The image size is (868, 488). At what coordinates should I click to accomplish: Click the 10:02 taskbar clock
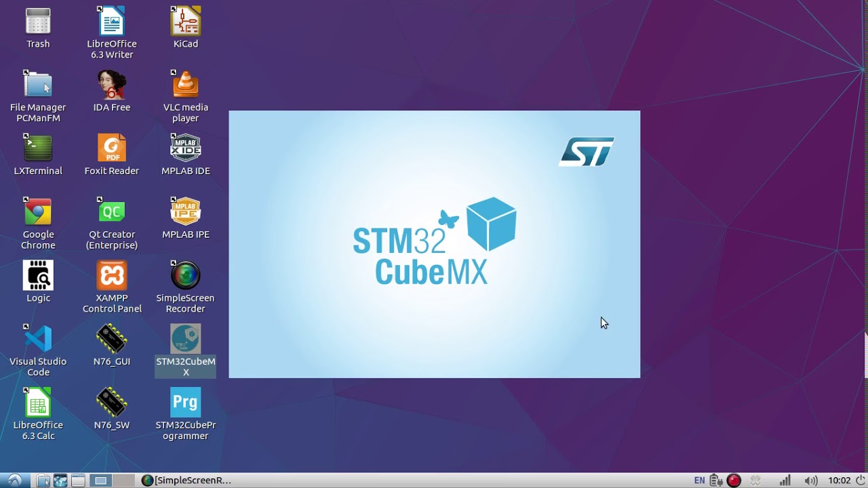click(x=839, y=481)
